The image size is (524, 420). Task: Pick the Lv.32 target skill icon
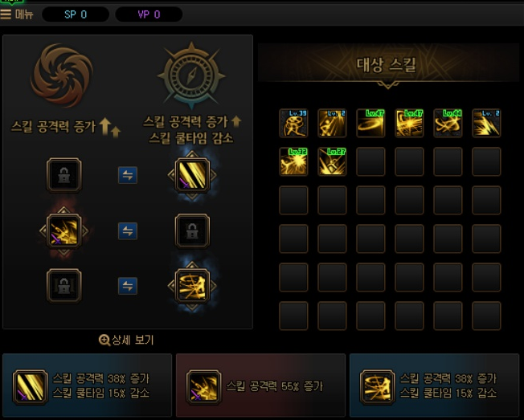[x=293, y=161]
